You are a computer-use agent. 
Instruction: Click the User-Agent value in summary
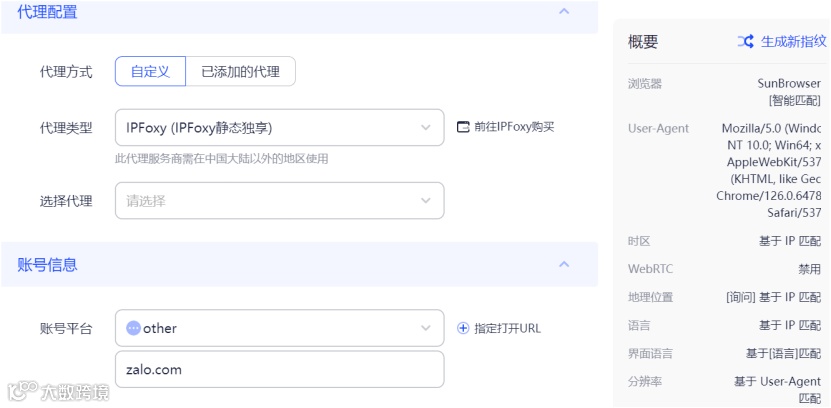pos(770,170)
